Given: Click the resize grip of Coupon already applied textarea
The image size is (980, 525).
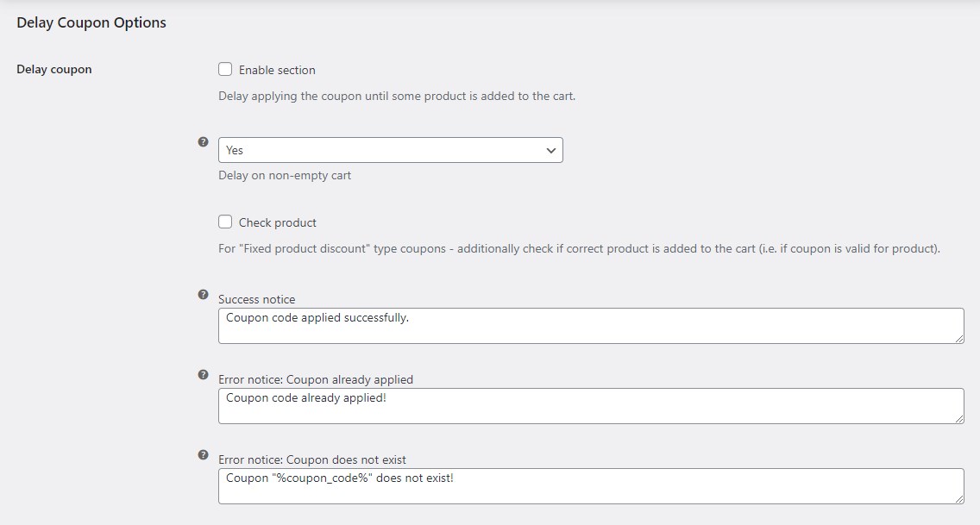Looking at the screenshot, I should pyautogui.click(x=959, y=420).
